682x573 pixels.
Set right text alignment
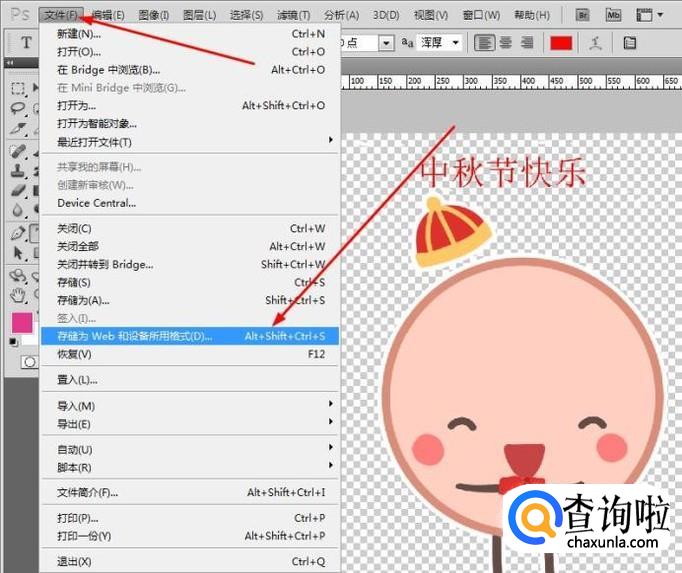tap(527, 43)
